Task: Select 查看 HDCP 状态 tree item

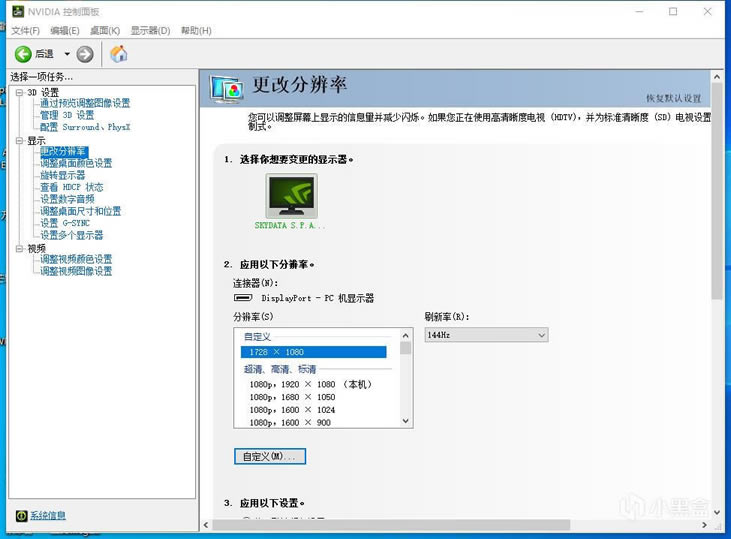Action: click(x=72, y=187)
